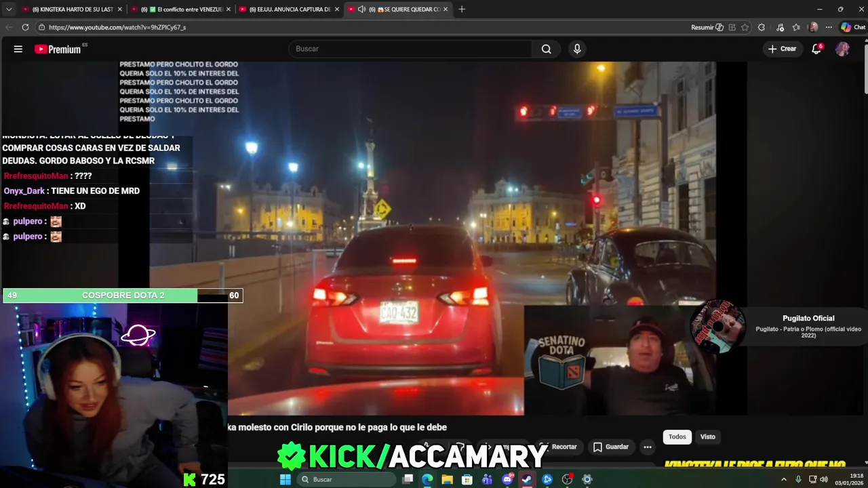868x488 pixels.
Task: Open the Windows Start menu
Action: point(285,479)
